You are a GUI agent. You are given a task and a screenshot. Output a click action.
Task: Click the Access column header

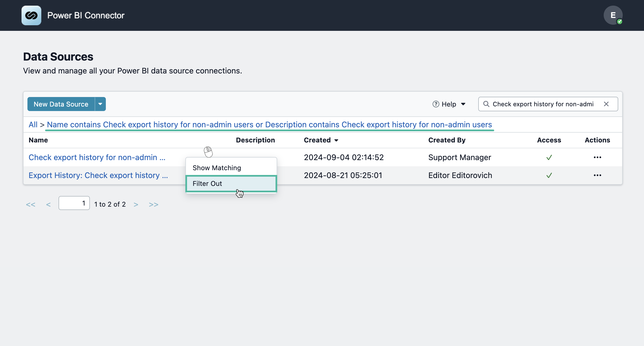(x=549, y=140)
